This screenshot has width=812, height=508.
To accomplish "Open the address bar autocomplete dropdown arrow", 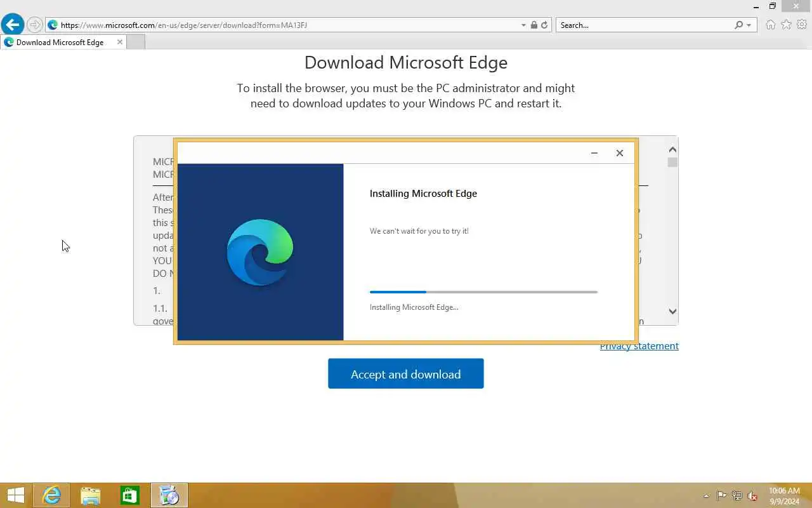I will tap(523, 25).
